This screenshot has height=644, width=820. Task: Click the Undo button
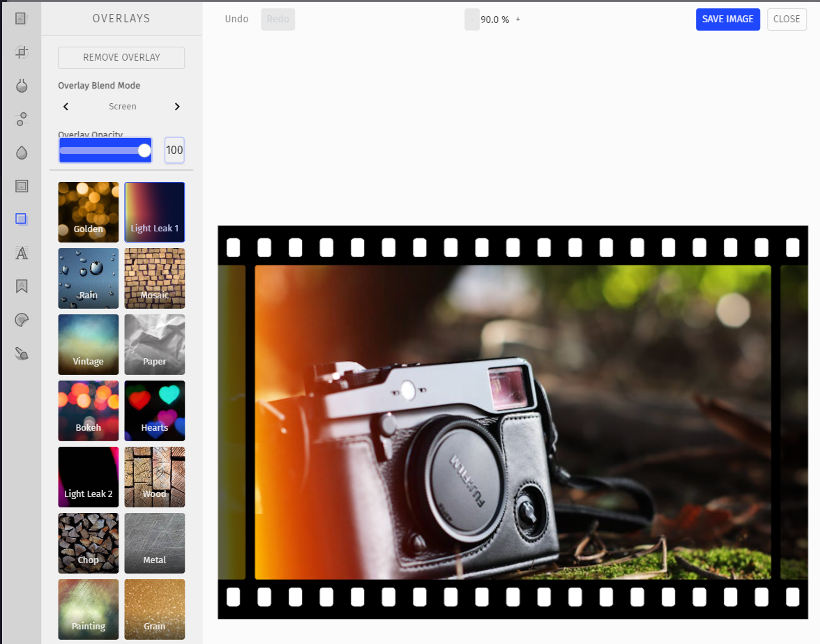[236, 20]
